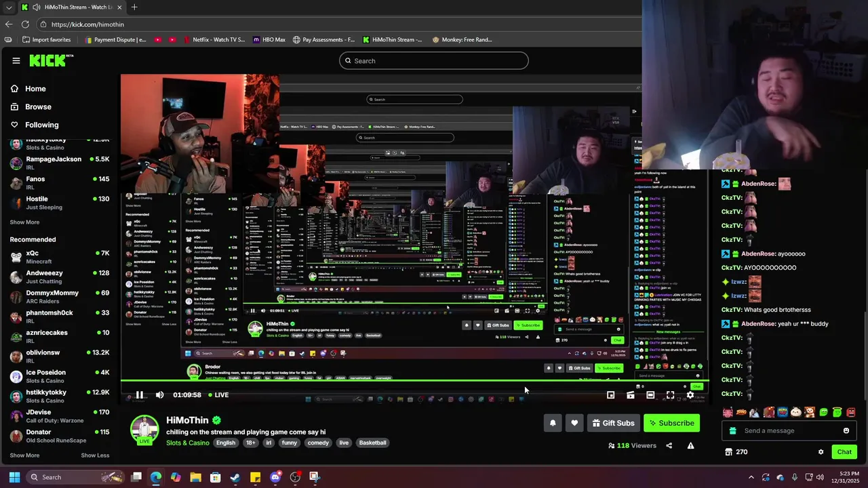Click the green halo emote
The image size is (868, 488).
837,412
